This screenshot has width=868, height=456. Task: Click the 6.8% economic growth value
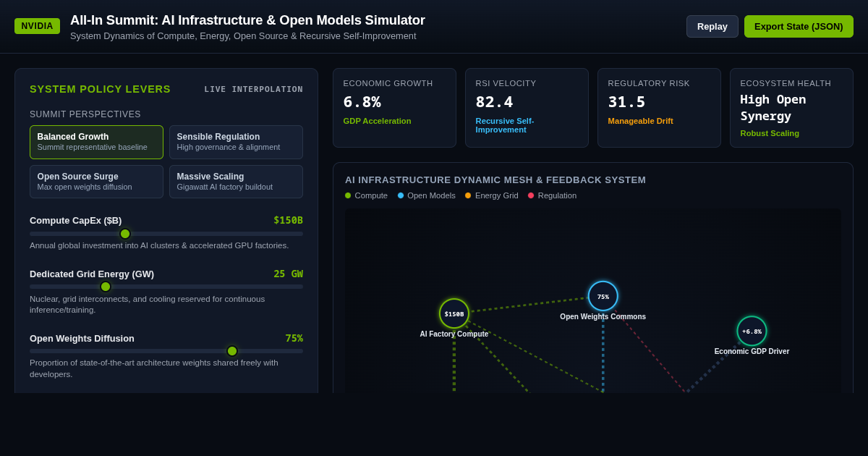tap(362, 102)
